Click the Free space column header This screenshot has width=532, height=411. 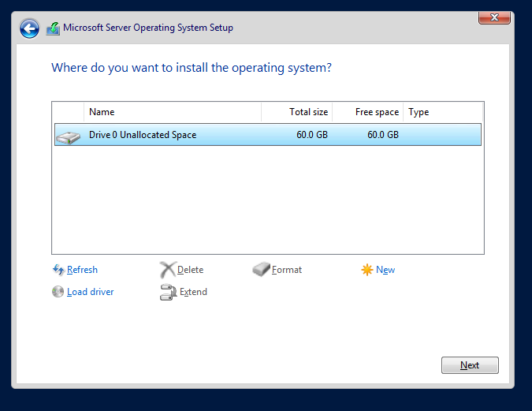(x=367, y=112)
